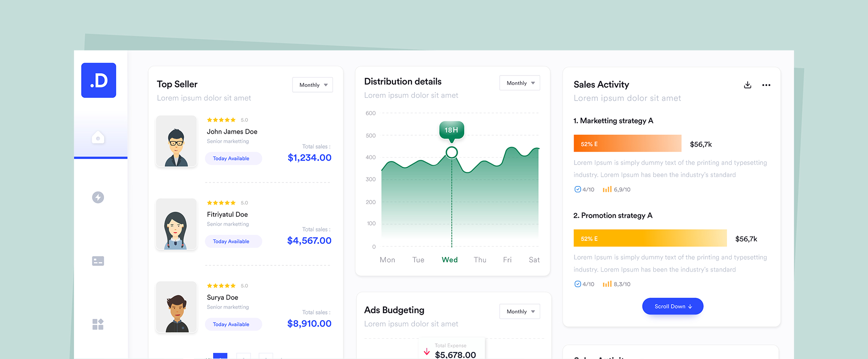Screen dimensions: 868x359
Task: Click Fitriyatul Doe's avatar thumbnail
Action: pos(176,224)
